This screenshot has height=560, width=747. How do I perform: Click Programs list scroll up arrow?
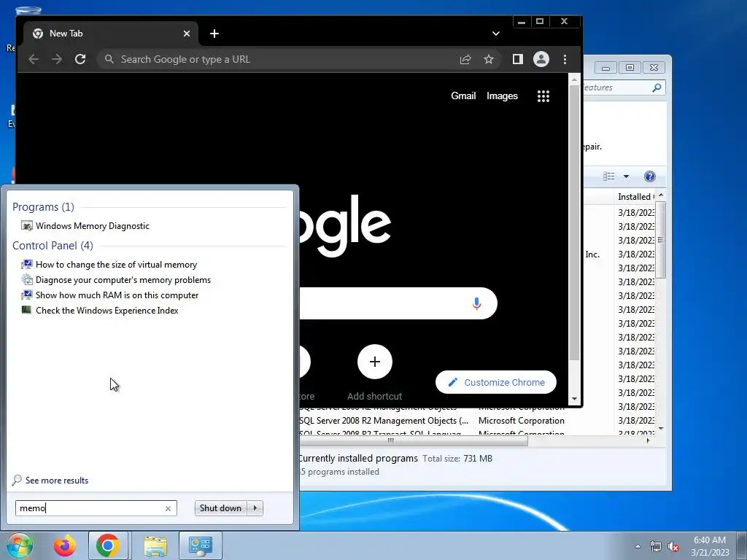pos(661,196)
